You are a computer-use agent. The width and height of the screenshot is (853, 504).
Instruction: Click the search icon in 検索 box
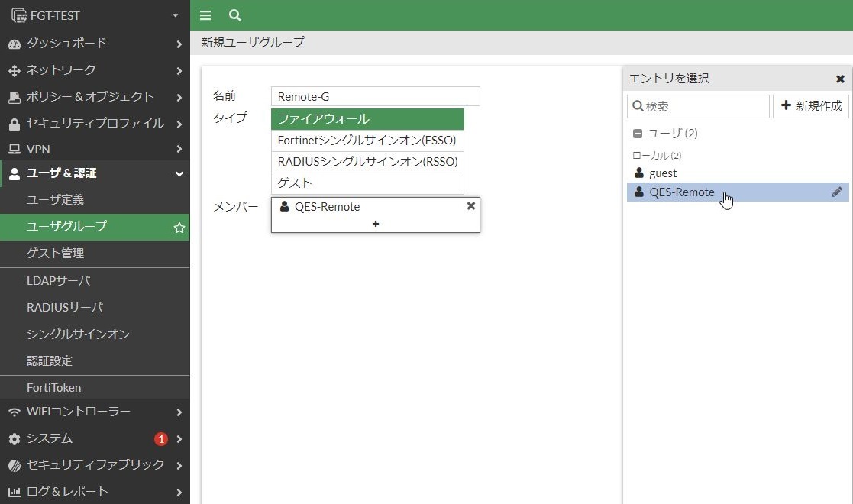pos(638,105)
